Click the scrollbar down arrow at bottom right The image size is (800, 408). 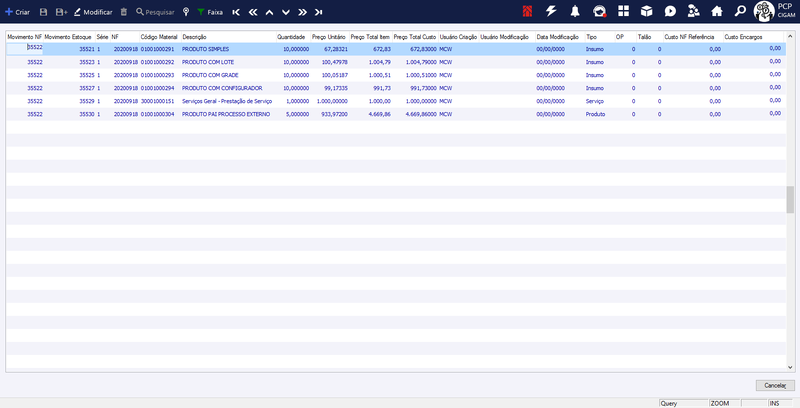coord(790,367)
